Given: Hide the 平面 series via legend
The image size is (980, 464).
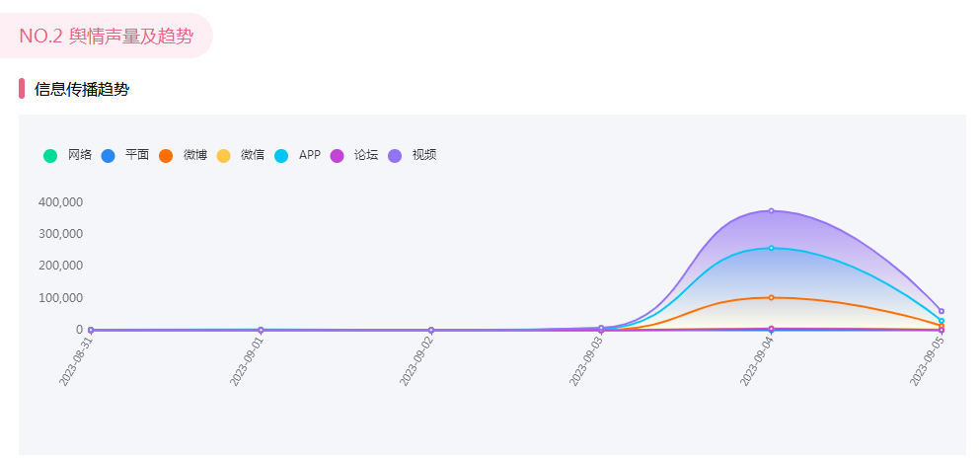Looking at the screenshot, I should coord(108,155).
